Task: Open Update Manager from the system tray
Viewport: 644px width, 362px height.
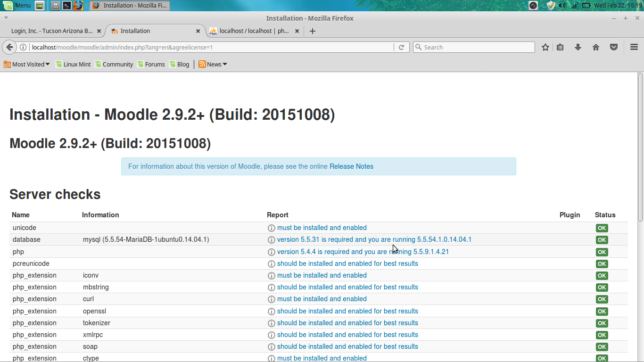Action: coord(551,5)
